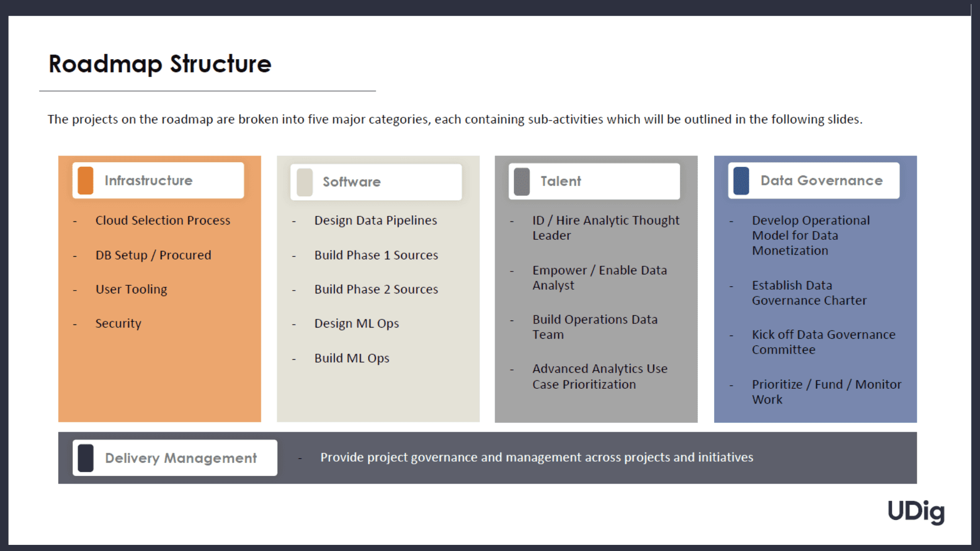Click 'Build Phase 1 Sources' item
980x551 pixels.
click(376, 255)
